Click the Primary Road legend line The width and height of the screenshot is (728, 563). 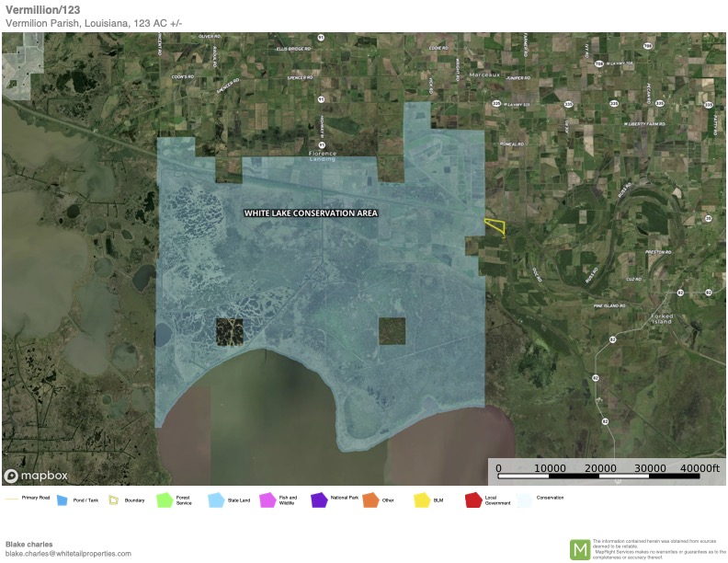(x=12, y=500)
